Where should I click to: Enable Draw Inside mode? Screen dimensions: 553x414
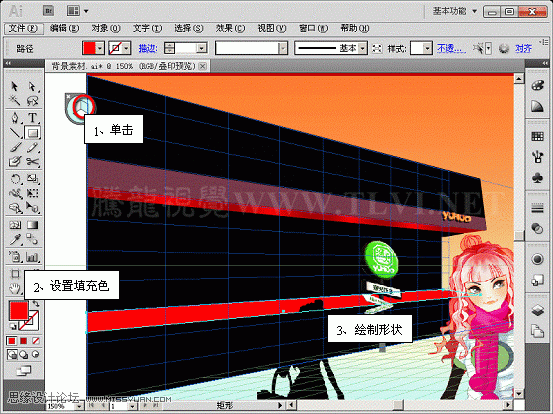click(36, 354)
